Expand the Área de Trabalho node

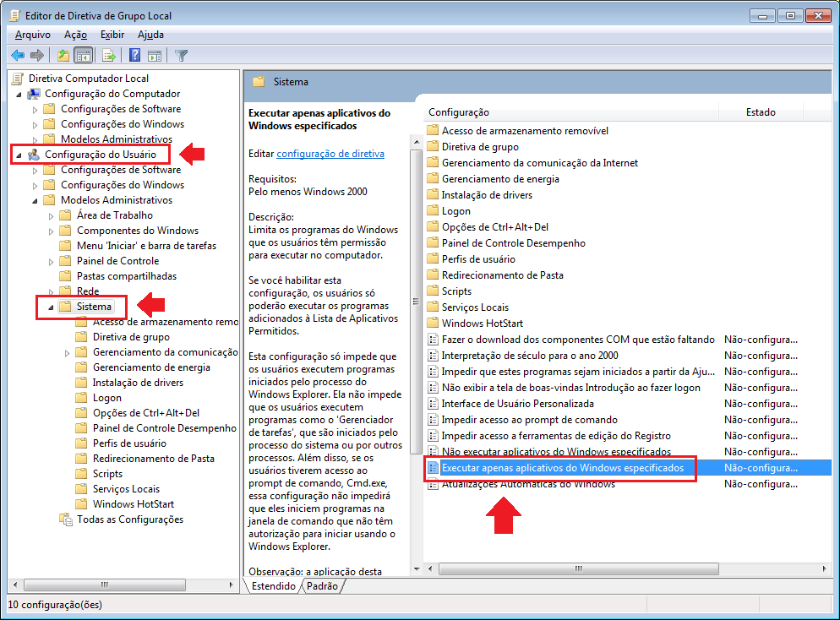pyautogui.click(x=52, y=216)
